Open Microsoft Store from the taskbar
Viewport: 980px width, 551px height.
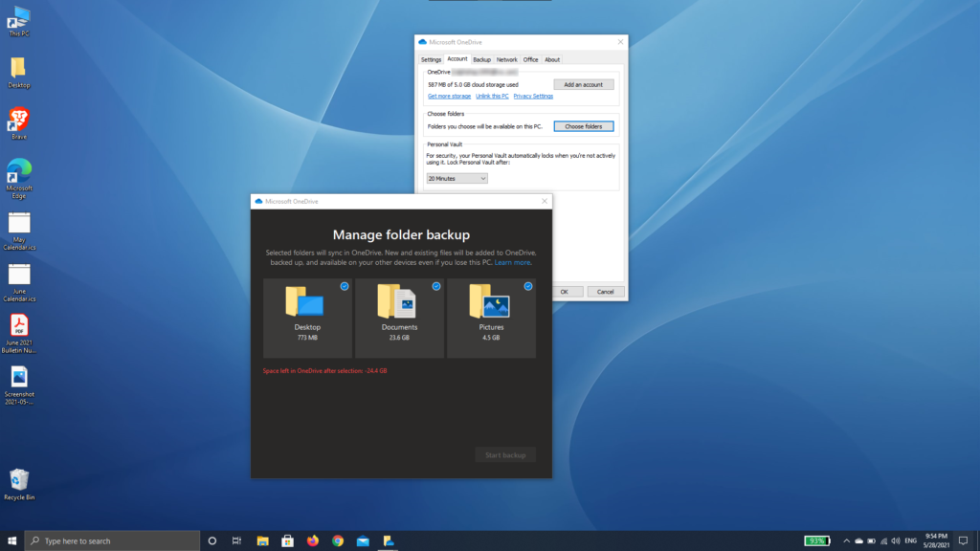click(287, 541)
